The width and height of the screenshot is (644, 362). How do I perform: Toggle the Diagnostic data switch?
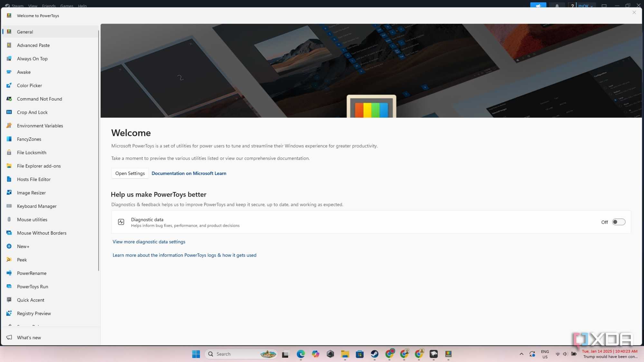point(619,222)
